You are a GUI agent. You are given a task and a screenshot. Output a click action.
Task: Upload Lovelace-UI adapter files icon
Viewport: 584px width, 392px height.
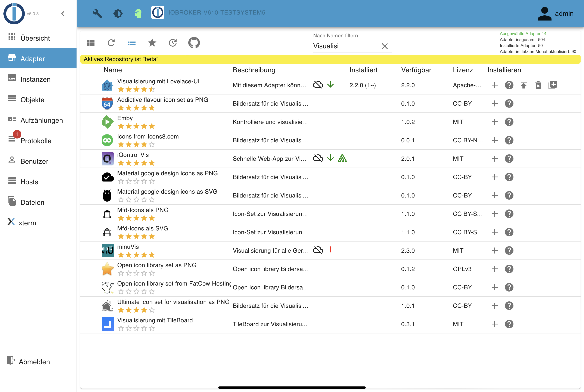coord(524,85)
